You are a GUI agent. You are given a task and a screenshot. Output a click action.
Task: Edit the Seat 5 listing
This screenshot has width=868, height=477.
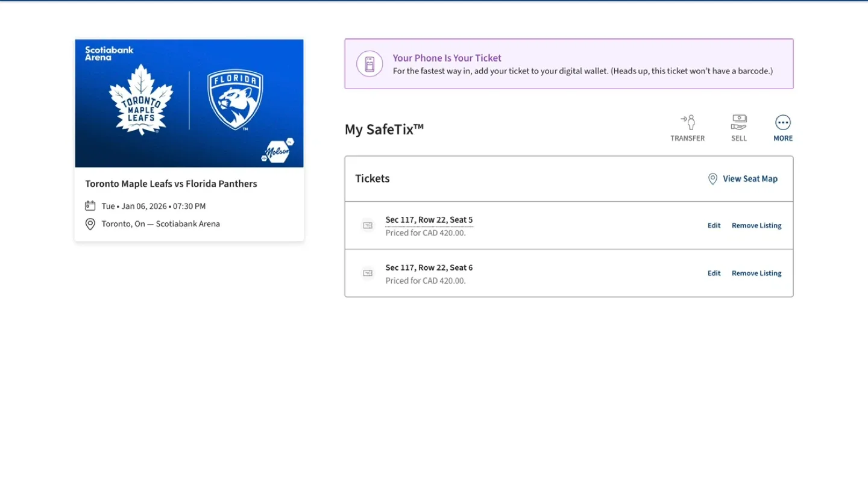[714, 225]
